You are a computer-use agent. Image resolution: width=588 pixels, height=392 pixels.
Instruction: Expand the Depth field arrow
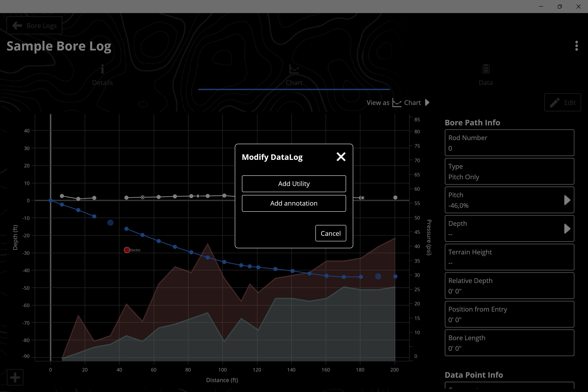[567, 228]
